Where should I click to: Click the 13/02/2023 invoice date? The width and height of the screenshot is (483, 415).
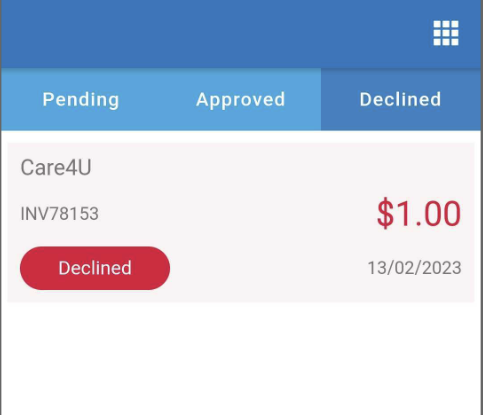414,268
